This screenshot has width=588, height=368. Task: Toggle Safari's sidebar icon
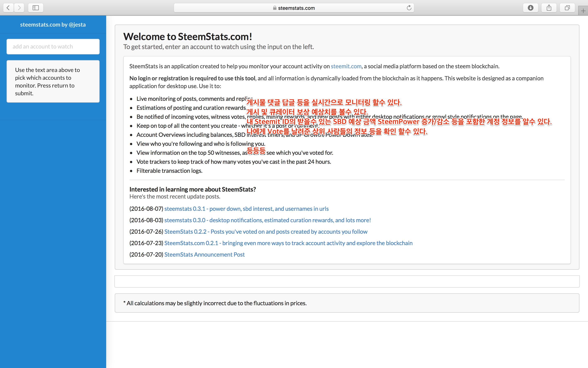pos(36,8)
